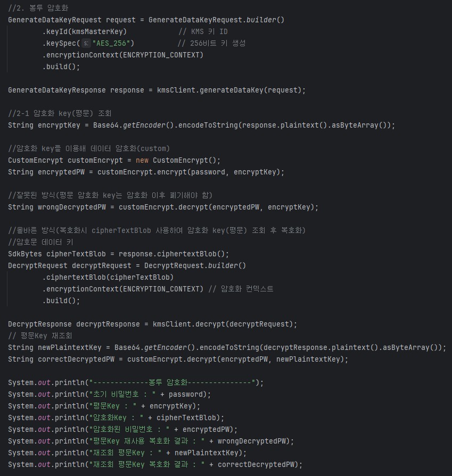Viewport: 452px width, 476px height.
Task: Click the "//2. 봉투 암호화" comment
Action: point(38,8)
